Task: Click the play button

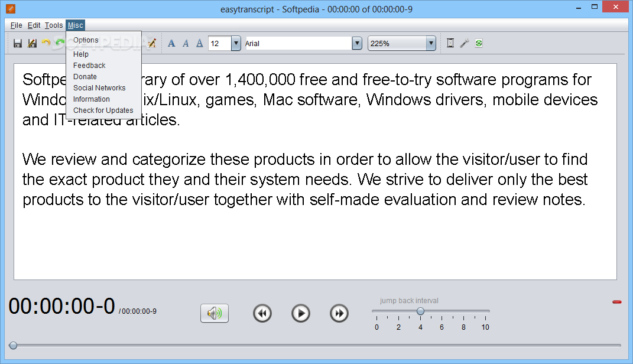Action: tap(301, 313)
